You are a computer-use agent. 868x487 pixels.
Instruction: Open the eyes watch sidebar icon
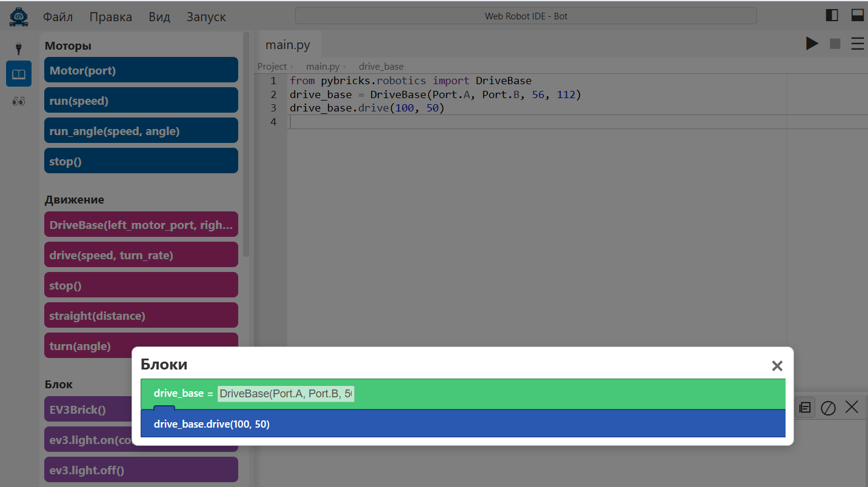(x=19, y=101)
